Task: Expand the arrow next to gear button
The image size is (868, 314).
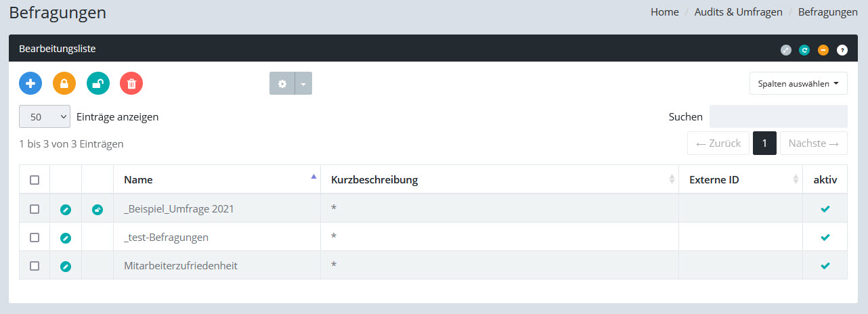Action: [x=303, y=83]
